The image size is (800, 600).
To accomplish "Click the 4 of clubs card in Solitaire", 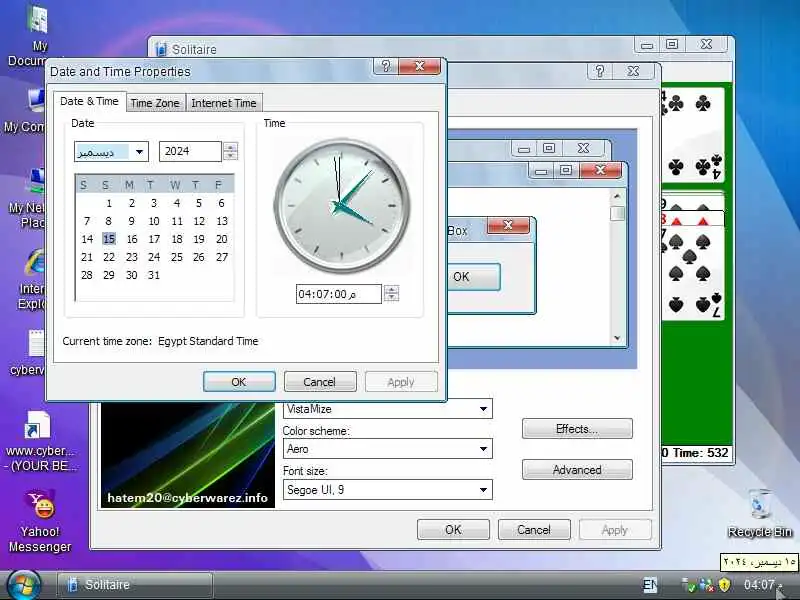I will [692, 134].
